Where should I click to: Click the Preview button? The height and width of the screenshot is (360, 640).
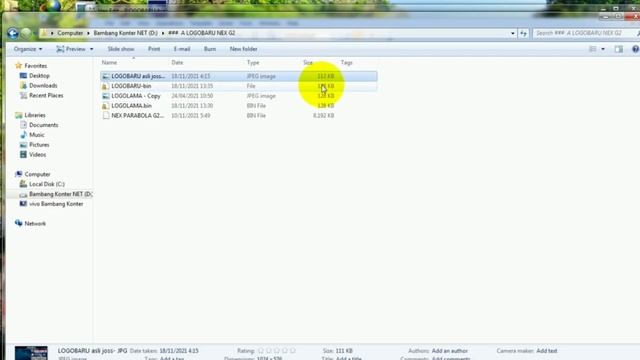71,49
